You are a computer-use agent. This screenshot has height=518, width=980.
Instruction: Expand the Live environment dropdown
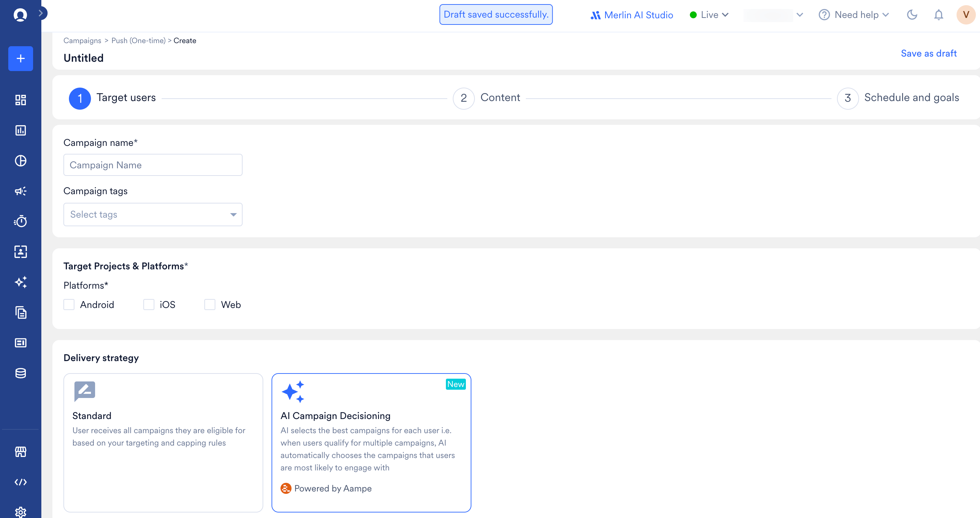click(x=709, y=15)
